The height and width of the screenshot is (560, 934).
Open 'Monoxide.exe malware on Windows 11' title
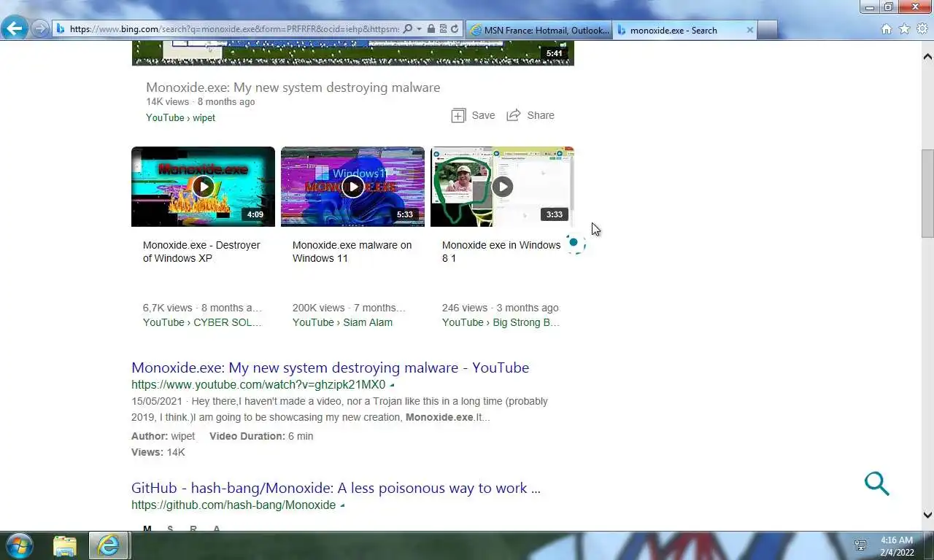point(352,252)
